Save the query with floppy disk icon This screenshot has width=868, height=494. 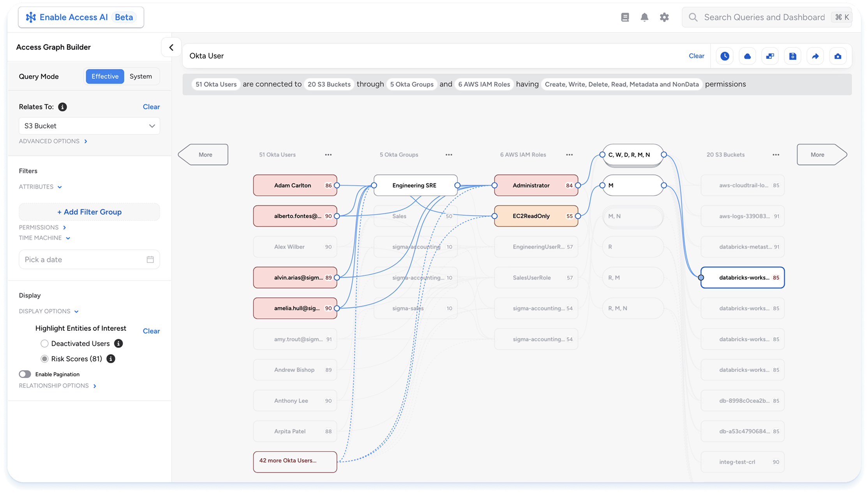pyautogui.click(x=792, y=56)
